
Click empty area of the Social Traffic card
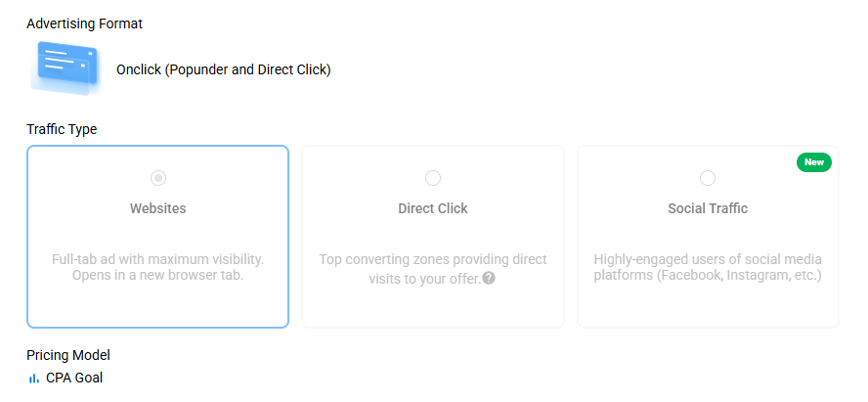click(x=708, y=308)
